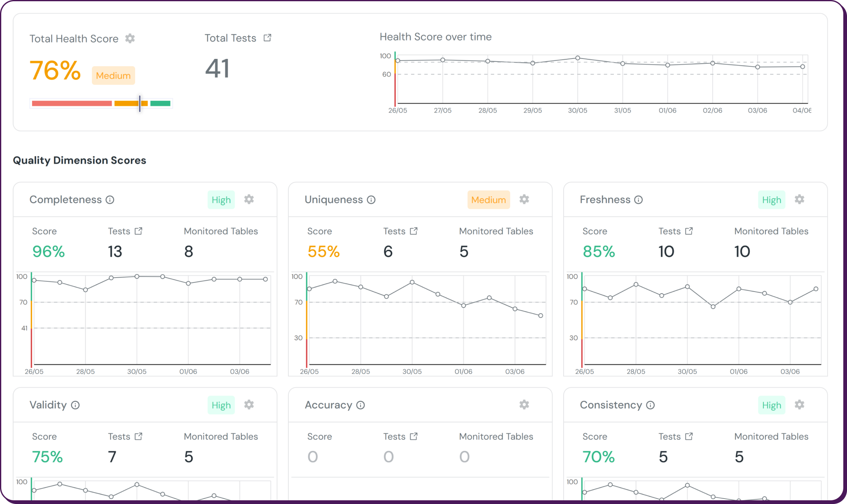Click the health score marker on gauge

pyautogui.click(x=140, y=103)
